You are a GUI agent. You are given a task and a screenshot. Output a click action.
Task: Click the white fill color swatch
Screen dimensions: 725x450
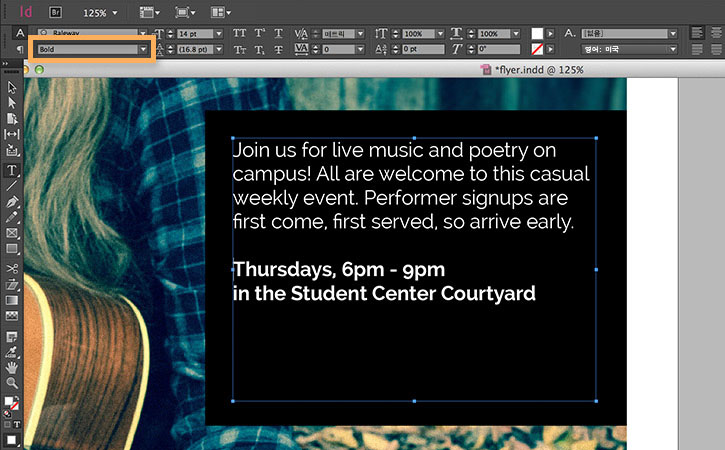coord(537,33)
